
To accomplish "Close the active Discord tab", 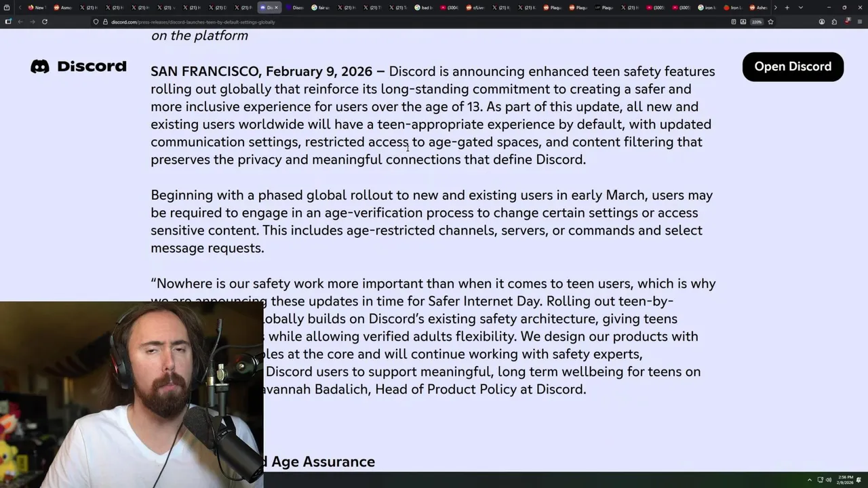I will point(276,7).
